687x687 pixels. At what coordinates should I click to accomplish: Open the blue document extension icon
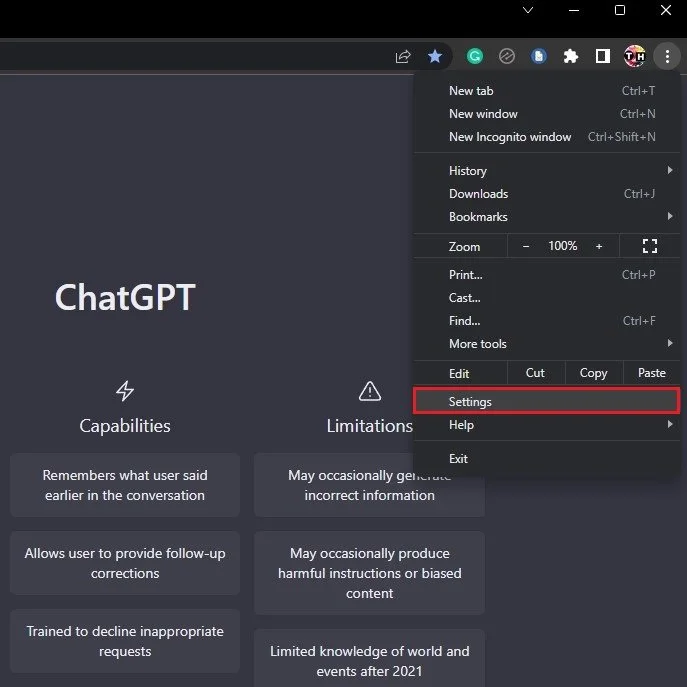tap(538, 56)
